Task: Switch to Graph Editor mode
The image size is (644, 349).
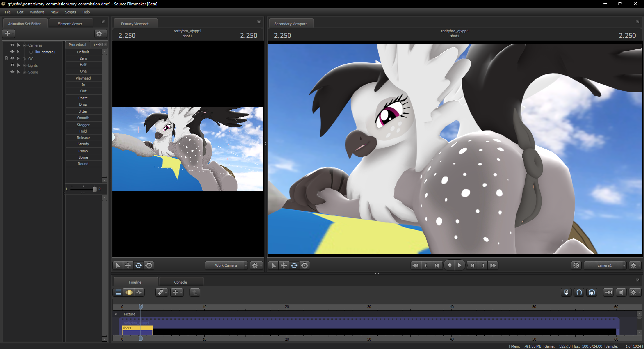Action: (x=140, y=292)
